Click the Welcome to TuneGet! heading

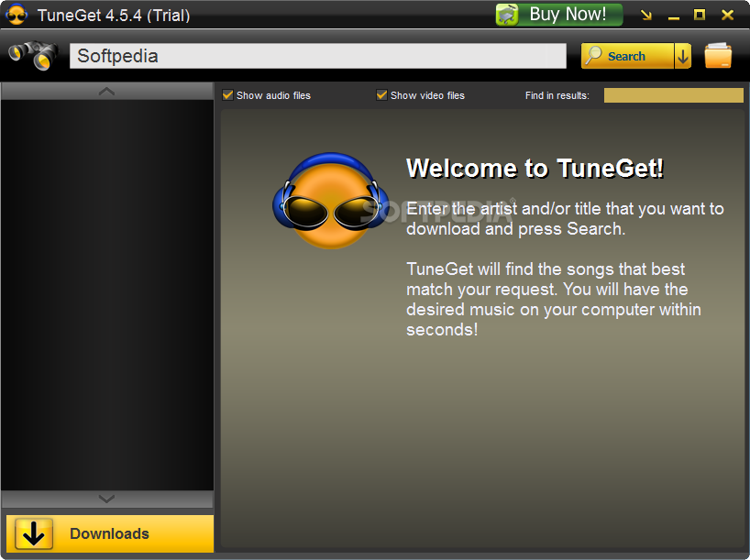[x=535, y=169]
